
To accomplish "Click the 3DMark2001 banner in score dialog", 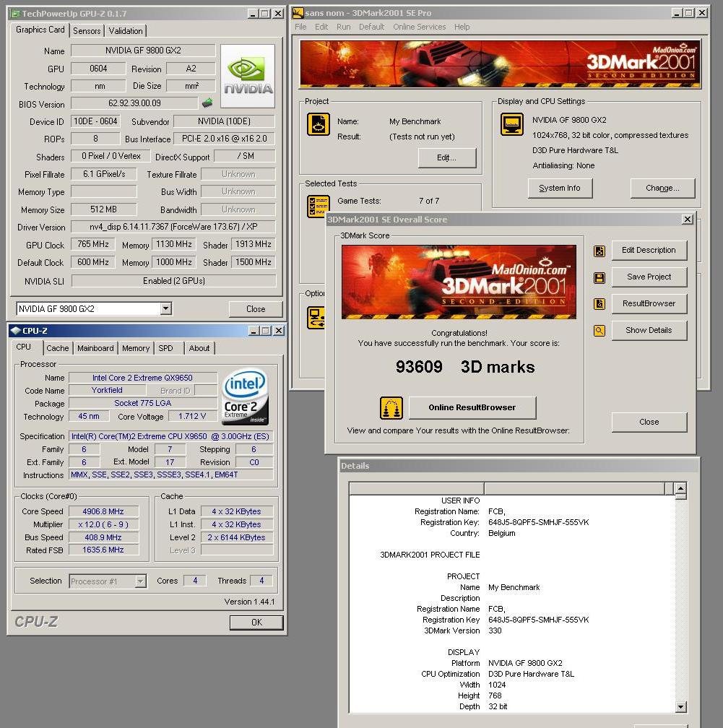I will click(459, 282).
